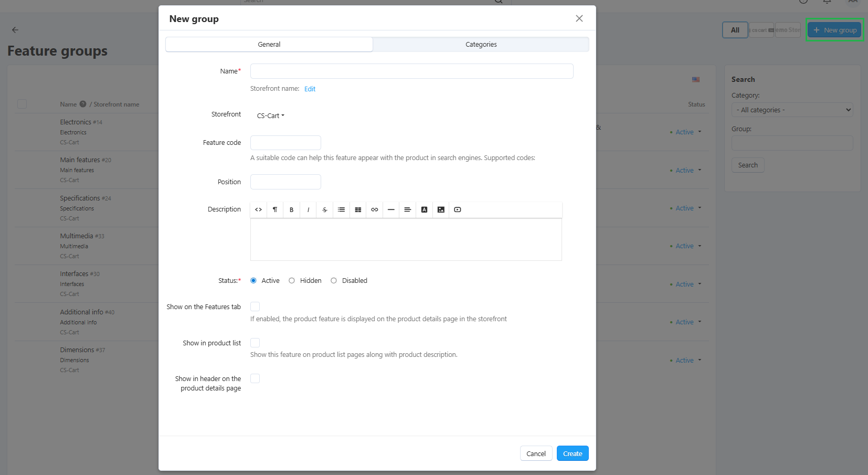Enable Show in header on product details

tap(255, 378)
